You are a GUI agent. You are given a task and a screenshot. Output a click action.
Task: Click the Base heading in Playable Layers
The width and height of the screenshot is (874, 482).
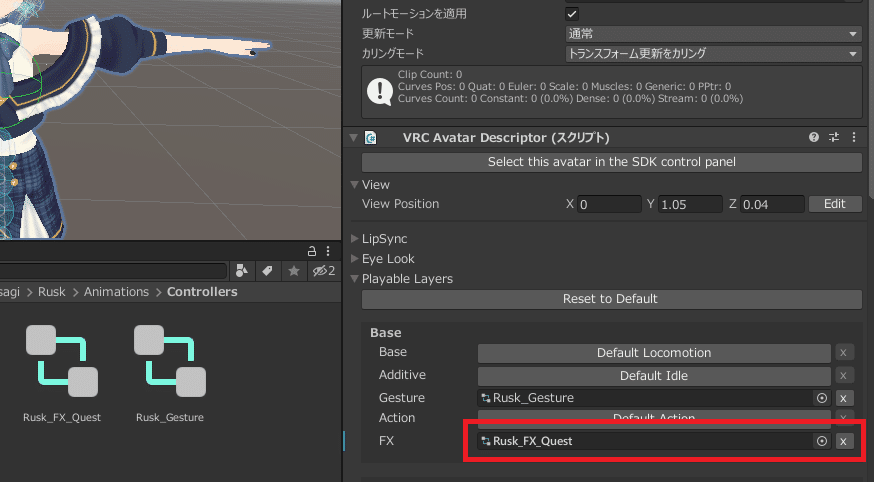point(386,333)
